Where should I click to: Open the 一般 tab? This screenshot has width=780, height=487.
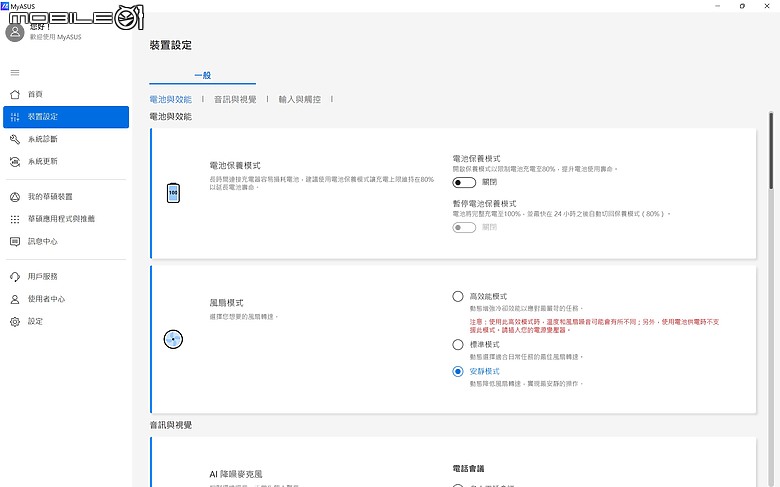coord(202,75)
